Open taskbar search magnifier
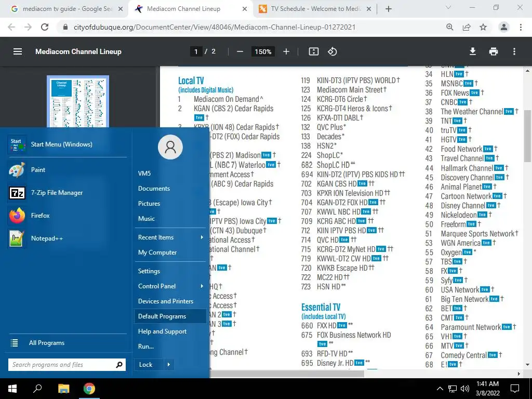 point(37,389)
